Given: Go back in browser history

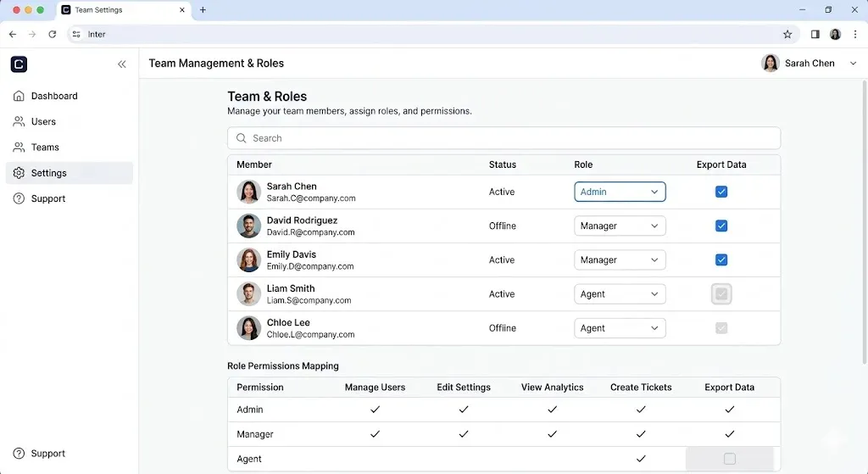Looking at the screenshot, I should point(13,34).
